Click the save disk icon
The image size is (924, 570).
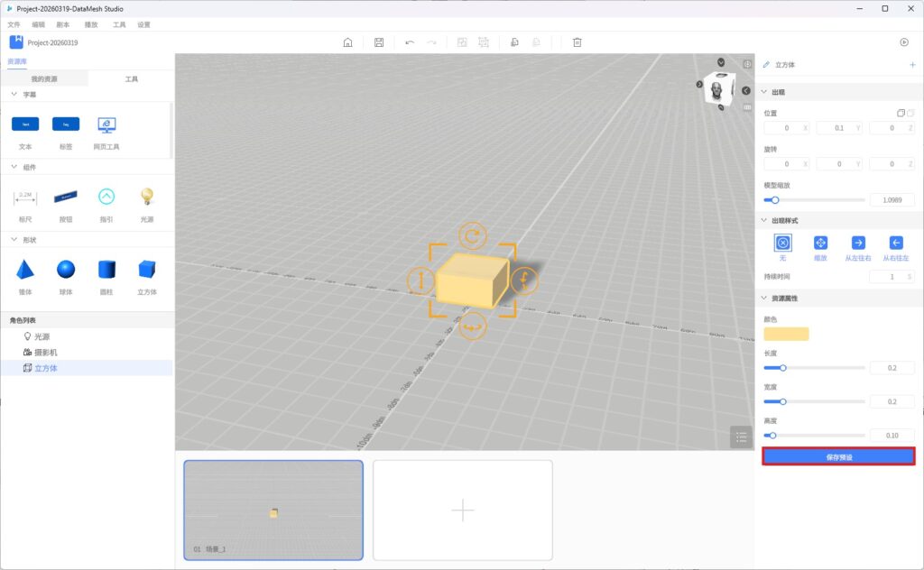379,42
